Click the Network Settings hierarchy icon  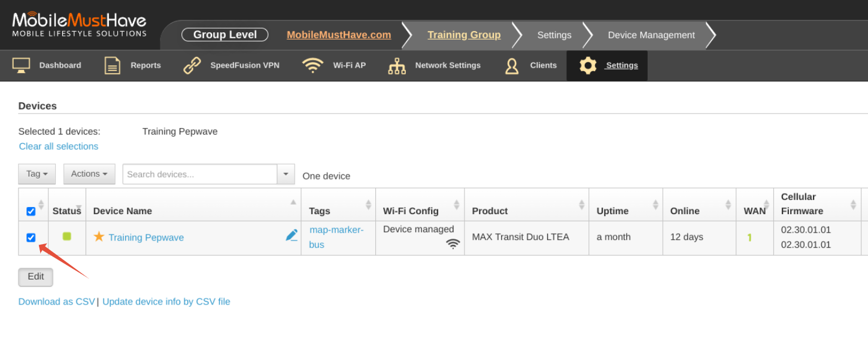397,66
